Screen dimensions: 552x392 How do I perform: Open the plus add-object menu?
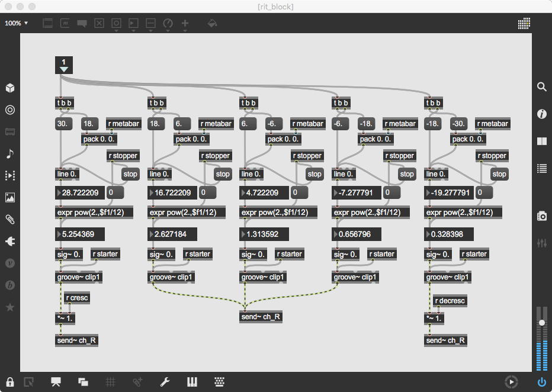point(185,24)
